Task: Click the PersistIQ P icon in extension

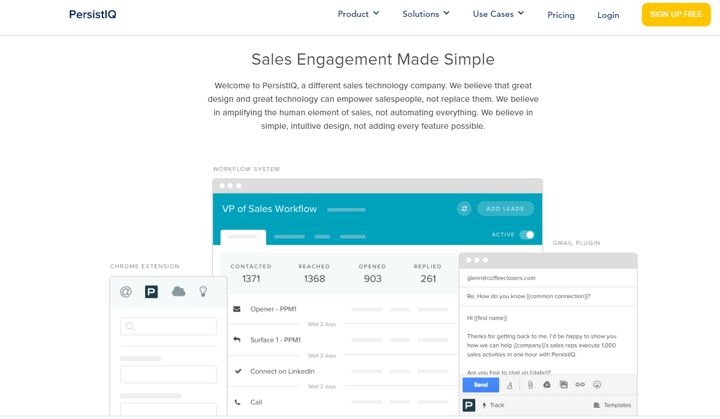Action: (x=151, y=292)
